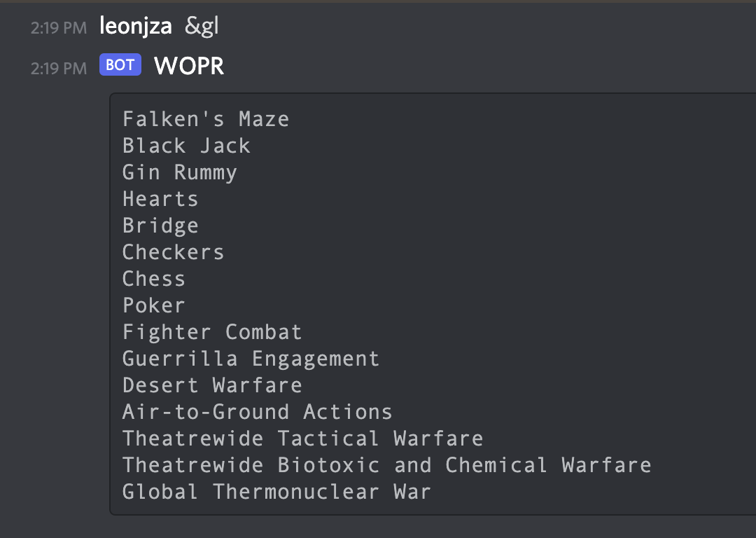Click the "Global Thermonuclear War" line
The width and height of the screenshot is (756, 538).
[x=276, y=492]
